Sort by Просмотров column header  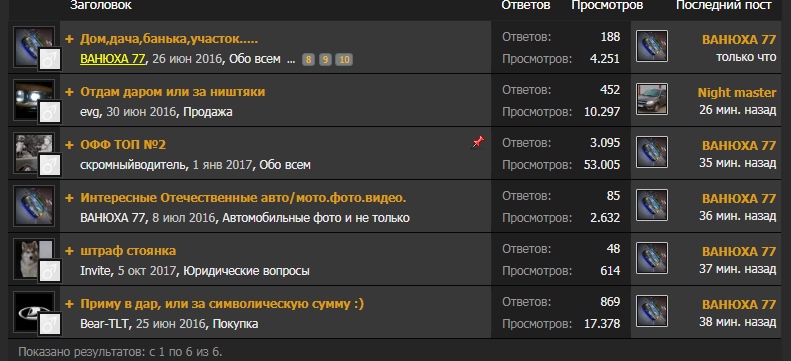(607, 6)
